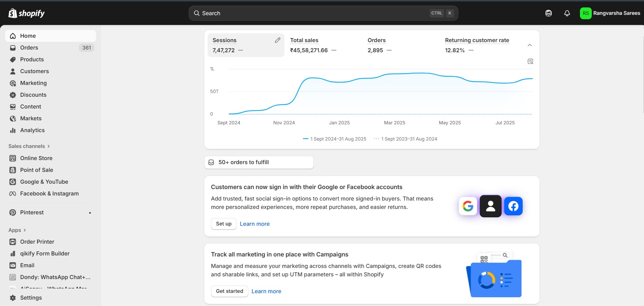The height and width of the screenshot is (306, 644).
Task: Click Set up for social sign-in
Action: (224, 224)
